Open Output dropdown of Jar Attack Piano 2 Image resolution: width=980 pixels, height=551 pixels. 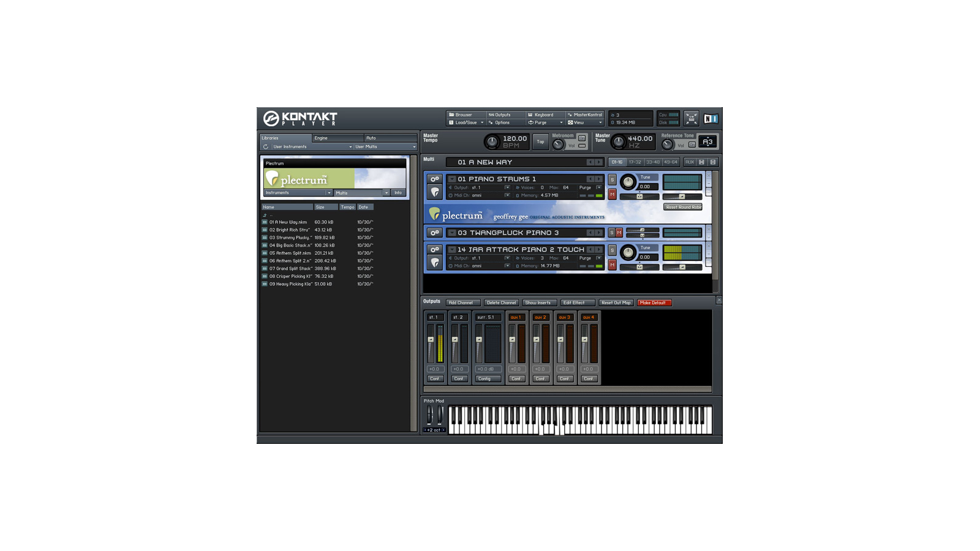pos(507,258)
